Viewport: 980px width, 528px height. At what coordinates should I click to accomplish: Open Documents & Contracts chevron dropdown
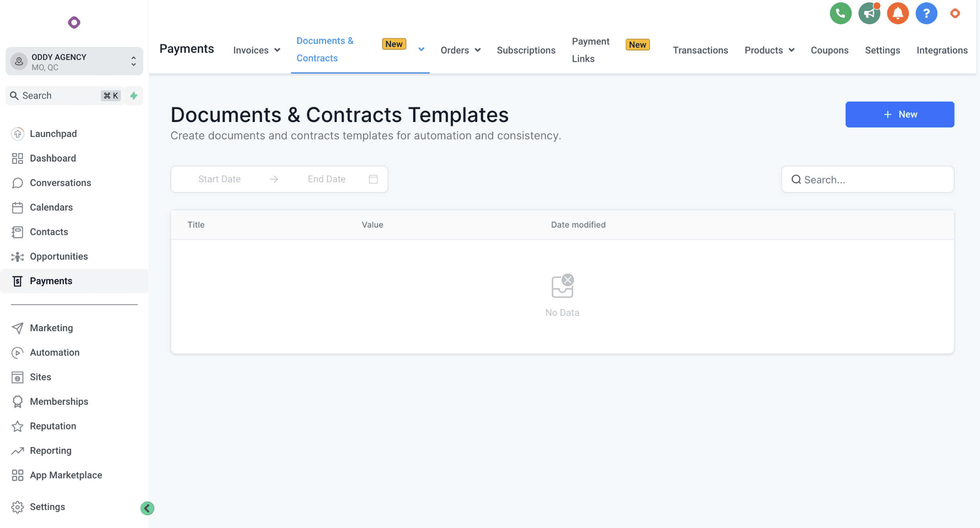tap(421, 49)
